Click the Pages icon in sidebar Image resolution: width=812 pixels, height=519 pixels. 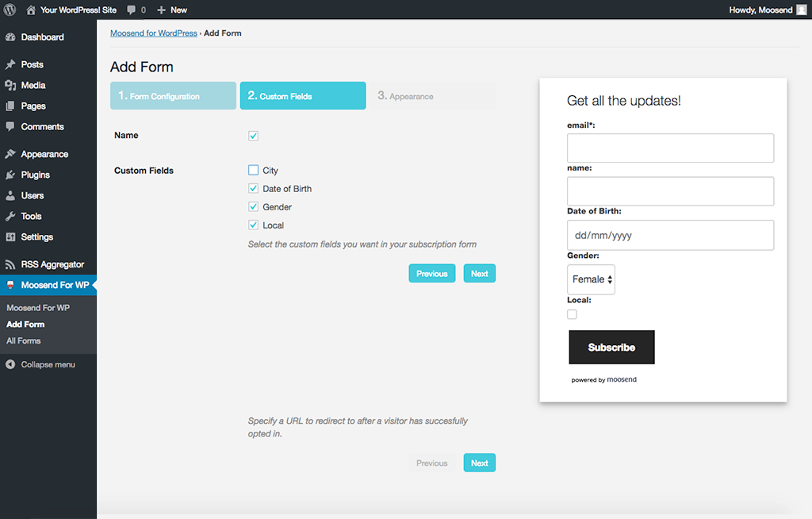(10, 106)
